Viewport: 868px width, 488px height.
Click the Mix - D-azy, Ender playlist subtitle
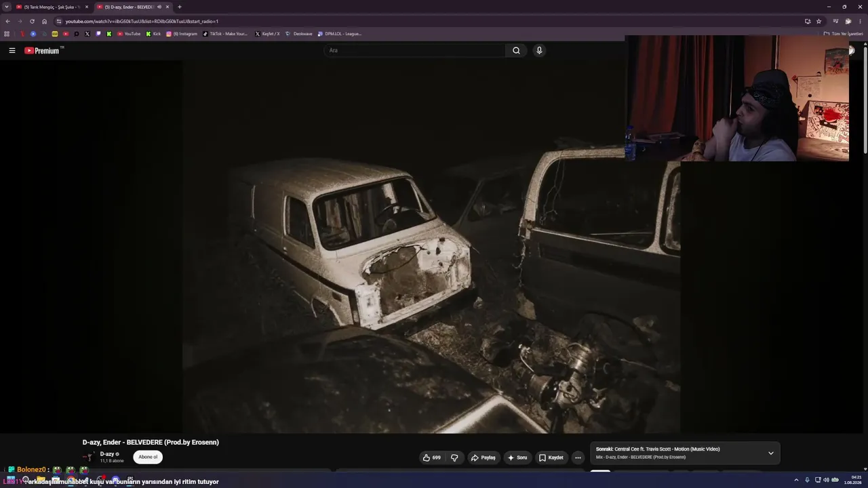pos(641,457)
